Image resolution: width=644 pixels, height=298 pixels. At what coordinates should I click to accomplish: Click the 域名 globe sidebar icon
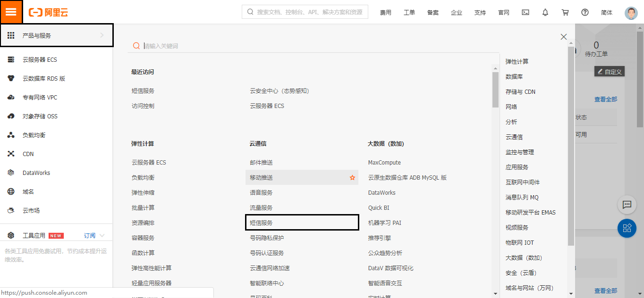11,192
